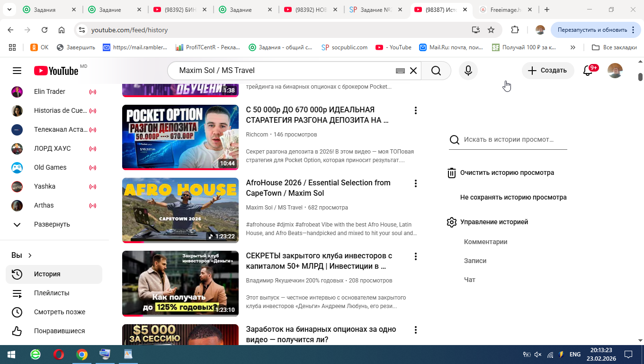Open the Windows Start menu

point(11,355)
